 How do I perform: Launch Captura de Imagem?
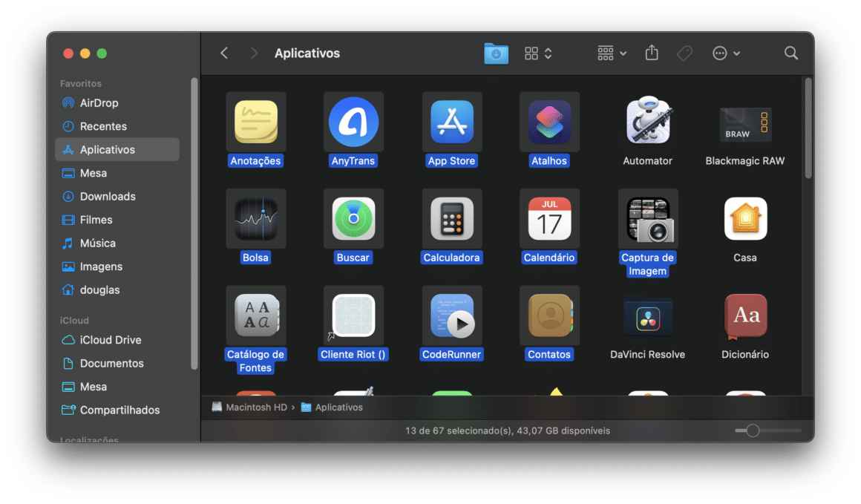point(647,219)
